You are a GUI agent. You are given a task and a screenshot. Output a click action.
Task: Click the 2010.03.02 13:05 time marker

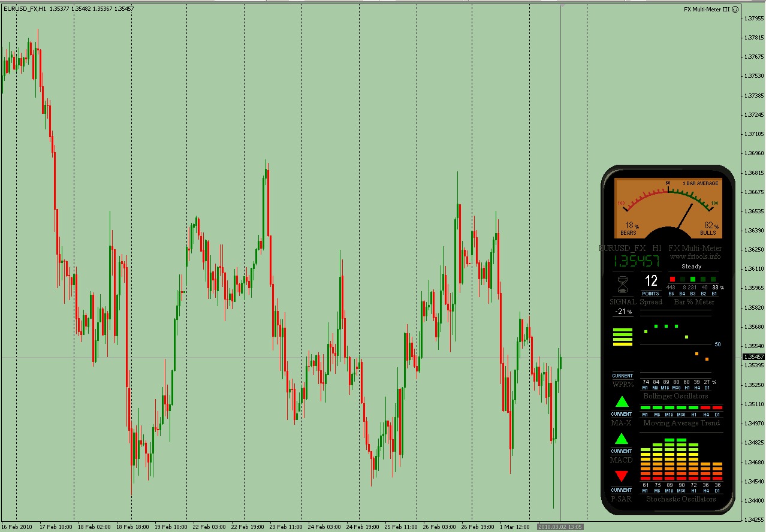click(560, 527)
